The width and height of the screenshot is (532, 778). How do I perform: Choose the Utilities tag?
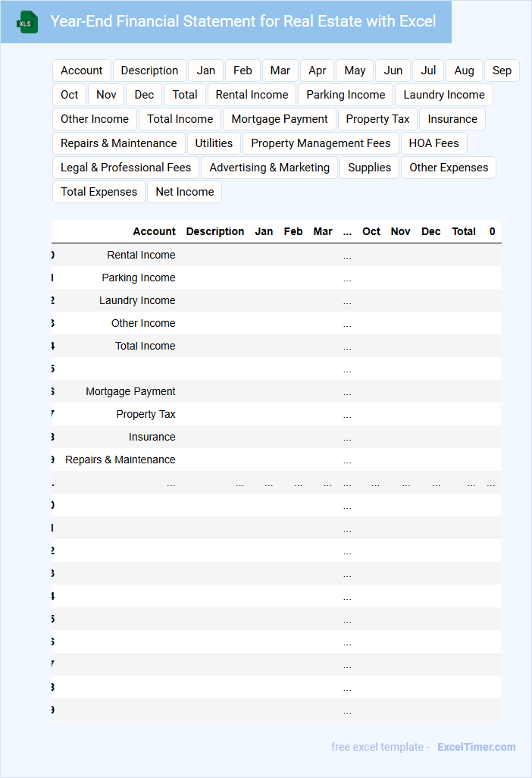pyautogui.click(x=214, y=143)
